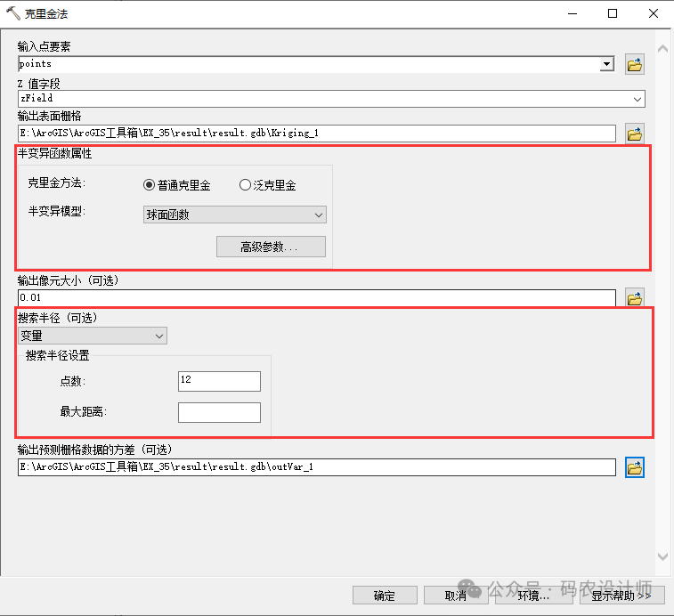Select 泛克里金 radio button
Screen dimensions: 674x616
pyautogui.click(x=246, y=185)
